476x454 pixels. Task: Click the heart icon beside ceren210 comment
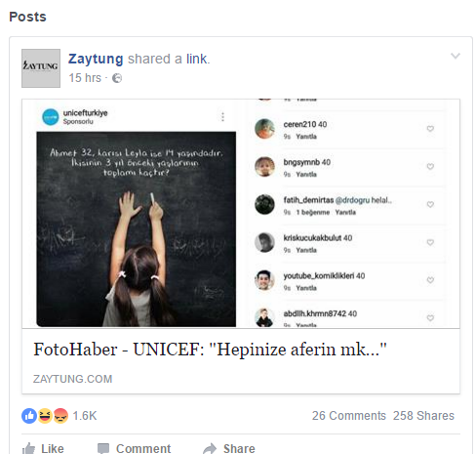coord(430,129)
